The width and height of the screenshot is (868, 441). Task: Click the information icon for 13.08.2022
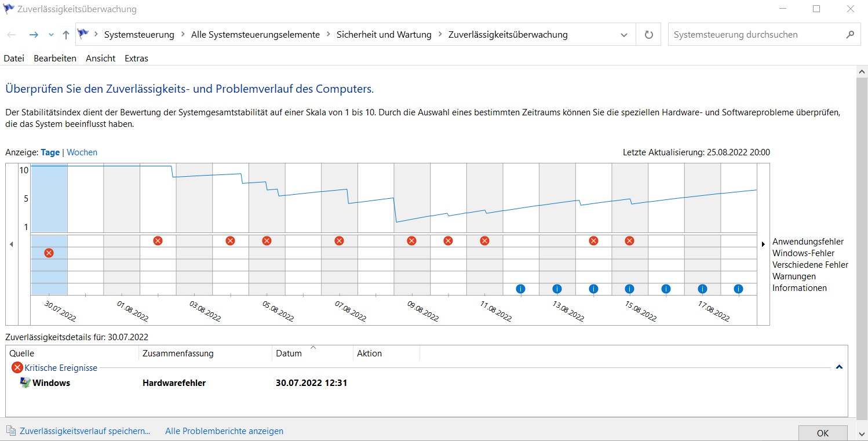click(x=557, y=289)
